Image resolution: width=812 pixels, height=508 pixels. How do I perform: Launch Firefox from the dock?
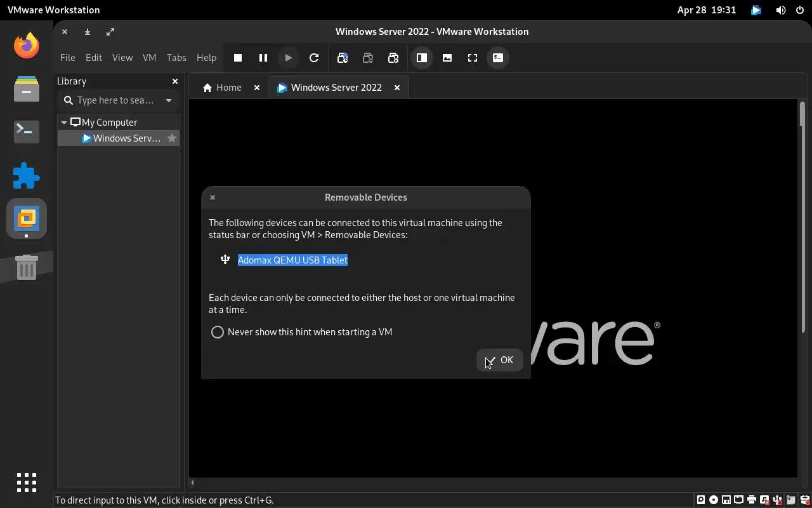coord(27,45)
